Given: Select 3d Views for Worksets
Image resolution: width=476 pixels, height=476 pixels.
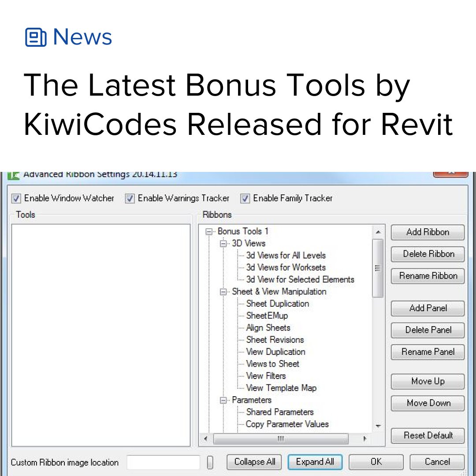Looking at the screenshot, I should pyautogui.click(x=286, y=268).
